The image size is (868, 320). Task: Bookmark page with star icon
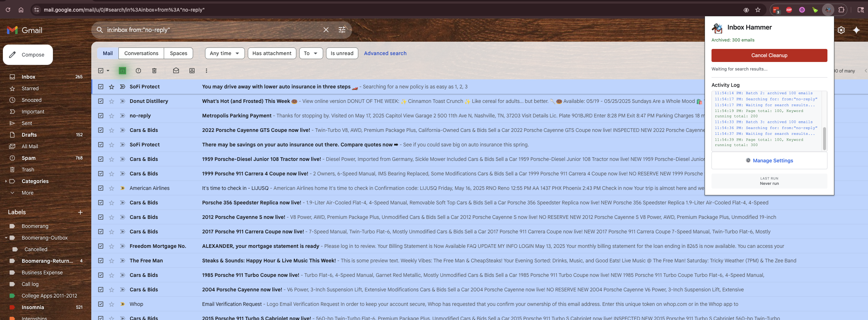(x=758, y=10)
